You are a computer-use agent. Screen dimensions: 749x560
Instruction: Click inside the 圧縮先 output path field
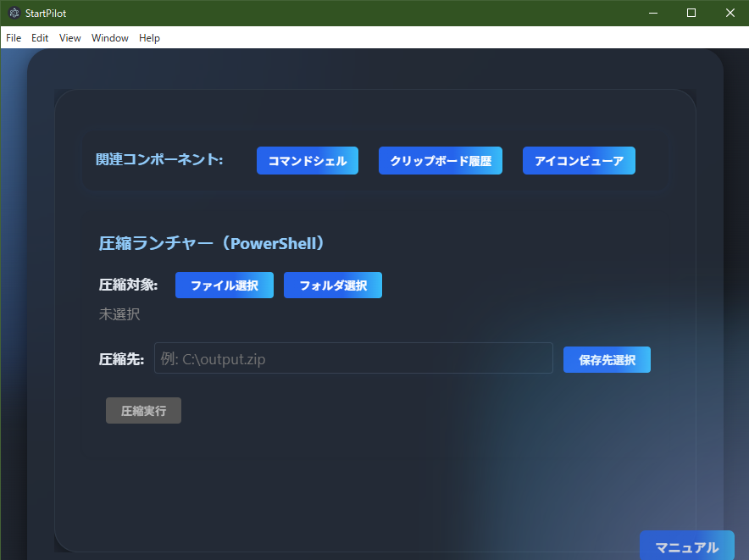point(353,358)
